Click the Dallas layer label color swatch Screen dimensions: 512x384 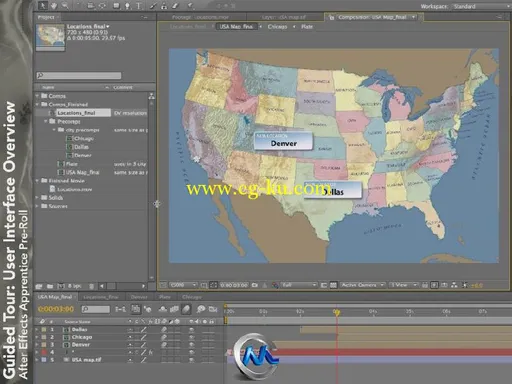point(44,329)
